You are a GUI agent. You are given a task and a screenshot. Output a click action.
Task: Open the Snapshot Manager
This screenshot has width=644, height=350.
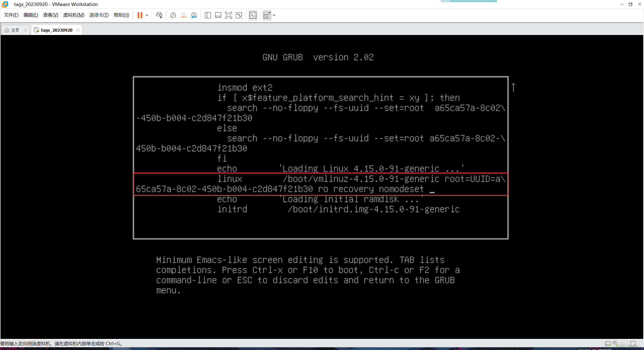point(194,15)
